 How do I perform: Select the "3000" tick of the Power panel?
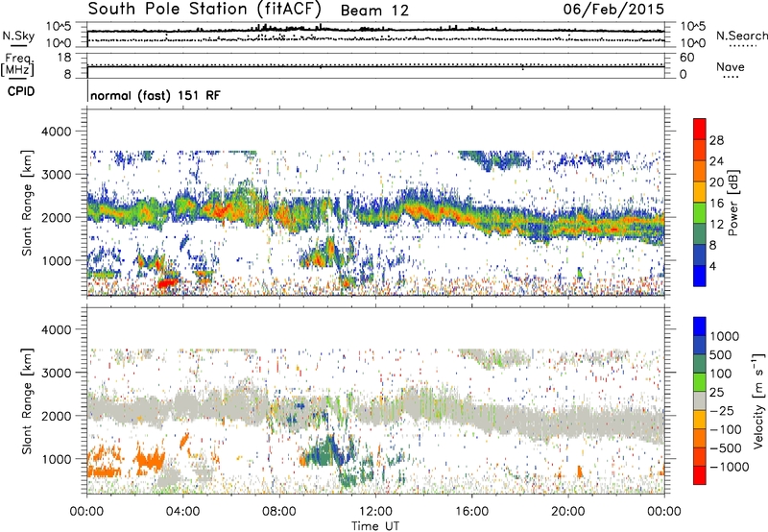(56, 175)
